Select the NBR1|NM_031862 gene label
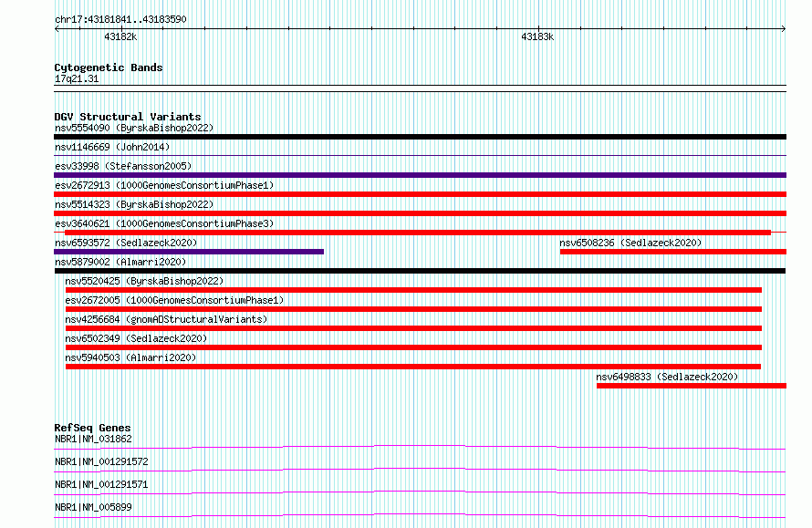The width and height of the screenshot is (812, 528). tap(93, 439)
